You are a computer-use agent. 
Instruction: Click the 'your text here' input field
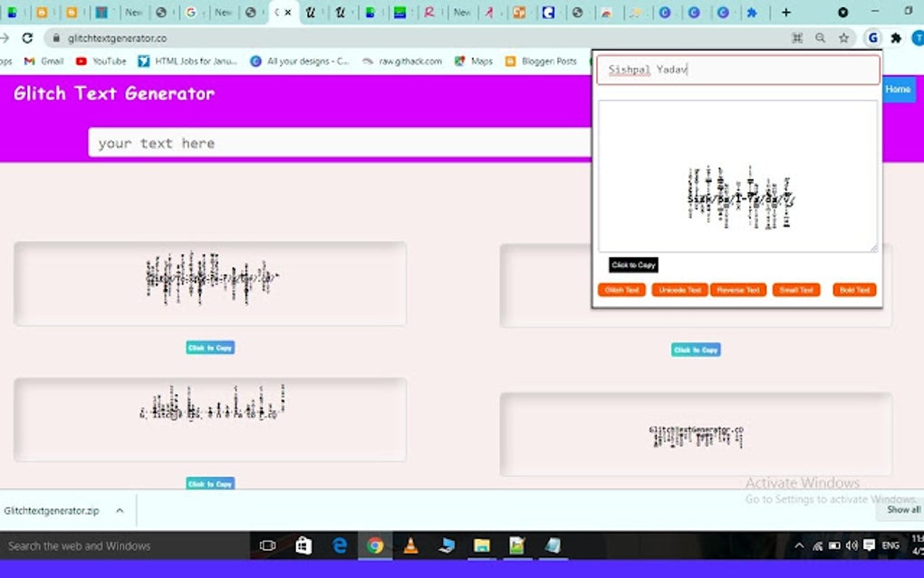click(340, 142)
